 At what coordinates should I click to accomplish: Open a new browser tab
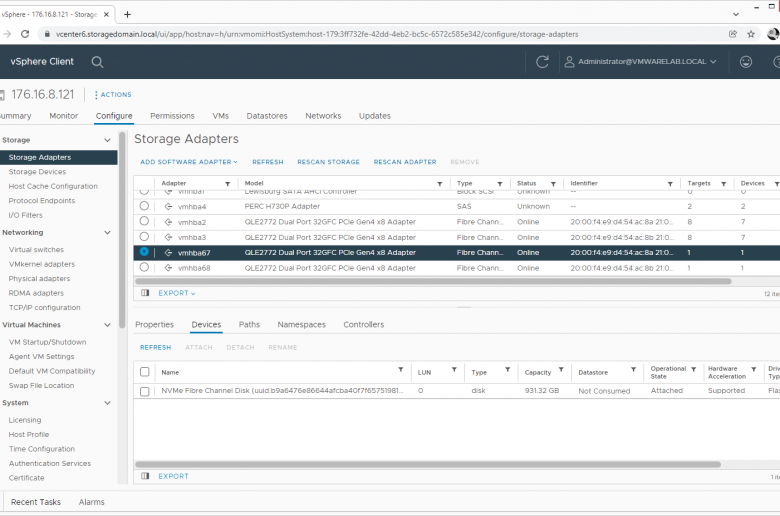click(127, 14)
